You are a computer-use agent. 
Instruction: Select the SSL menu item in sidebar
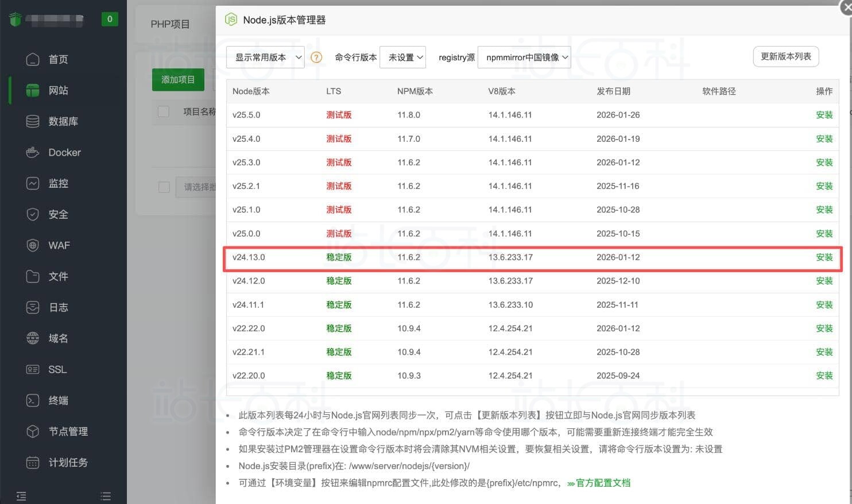57,369
